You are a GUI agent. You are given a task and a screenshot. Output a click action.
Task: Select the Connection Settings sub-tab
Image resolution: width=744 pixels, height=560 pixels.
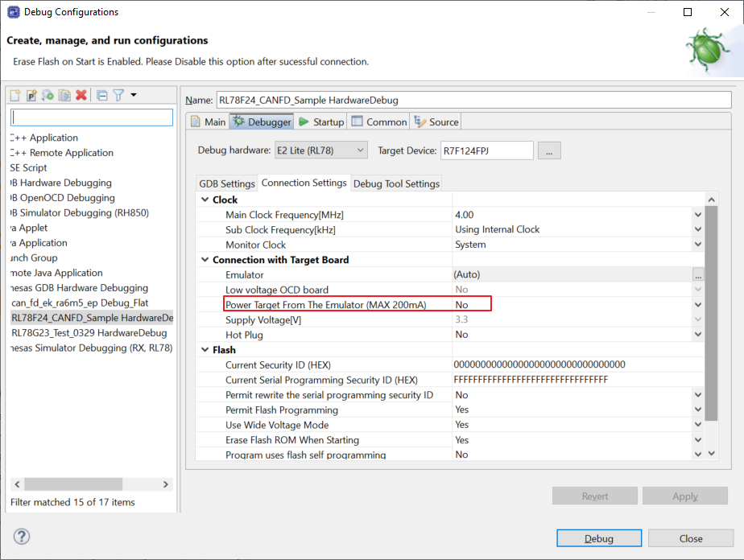click(x=304, y=183)
